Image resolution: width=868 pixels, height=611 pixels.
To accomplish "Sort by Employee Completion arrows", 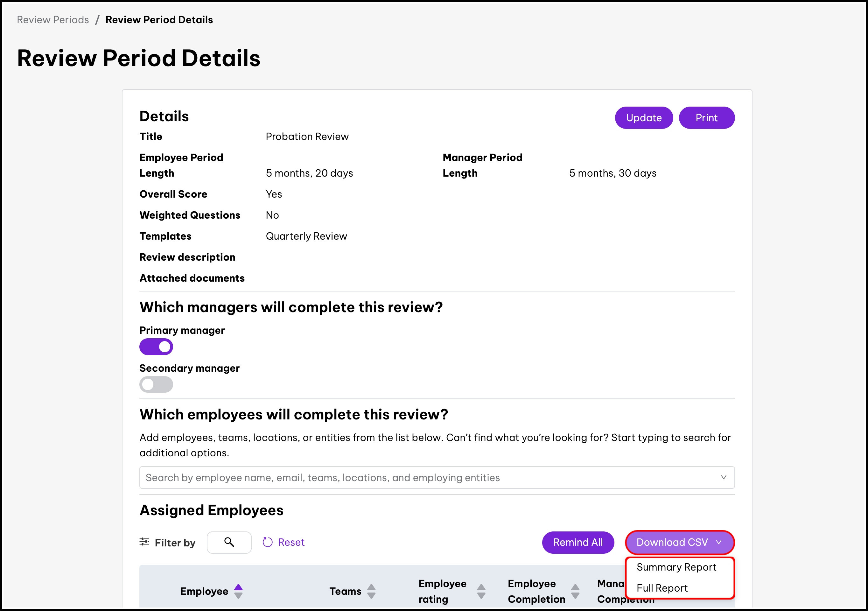I will pos(575,591).
